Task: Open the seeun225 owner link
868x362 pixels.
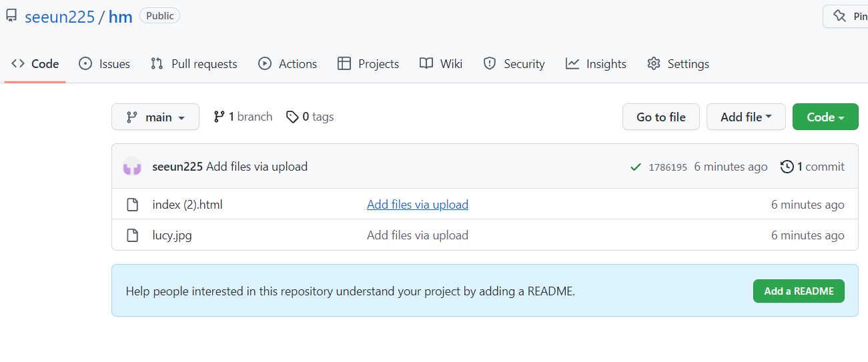Action: [x=59, y=17]
